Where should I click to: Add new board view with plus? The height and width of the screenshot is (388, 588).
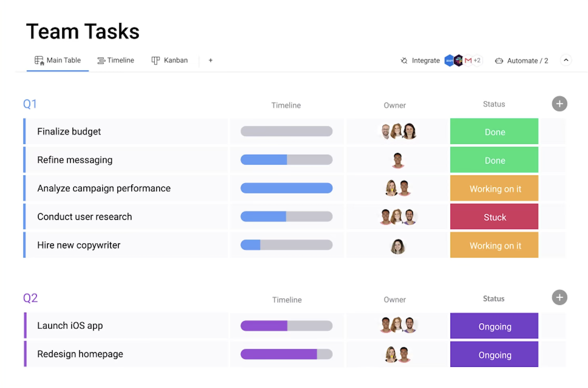211,60
